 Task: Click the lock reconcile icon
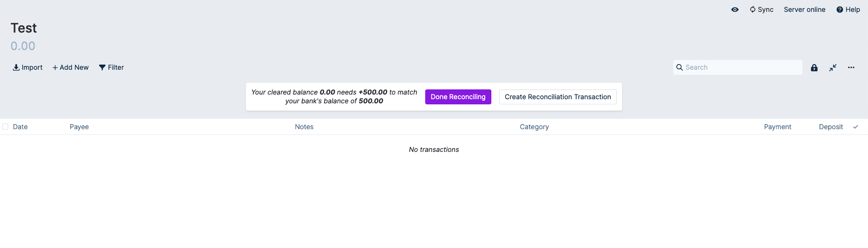pyautogui.click(x=814, y=68)
